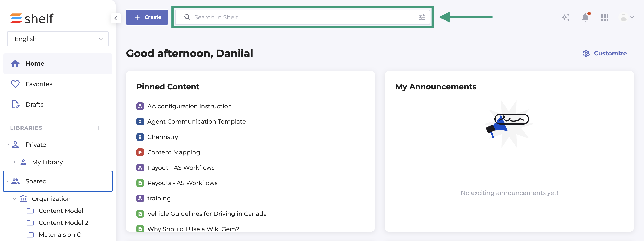Click the AI sparkle assistant icon
Viewport: 644px width, 241px height.
[565, 17]
